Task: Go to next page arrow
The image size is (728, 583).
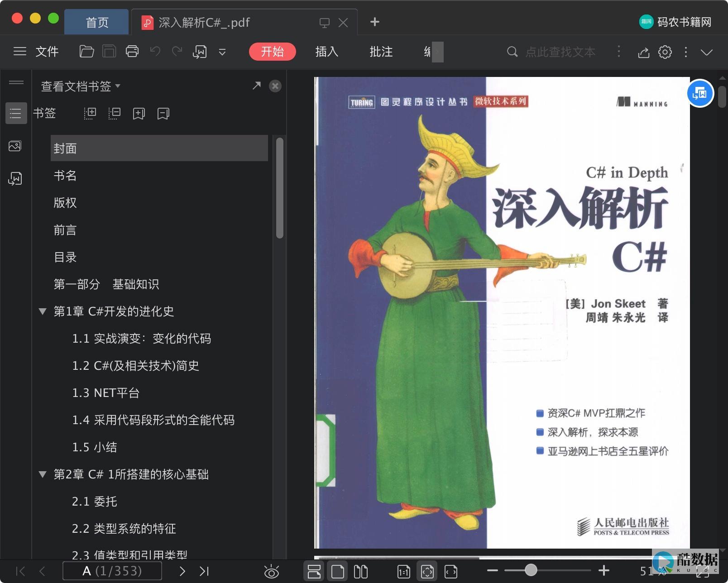Action: click(182, 571)
